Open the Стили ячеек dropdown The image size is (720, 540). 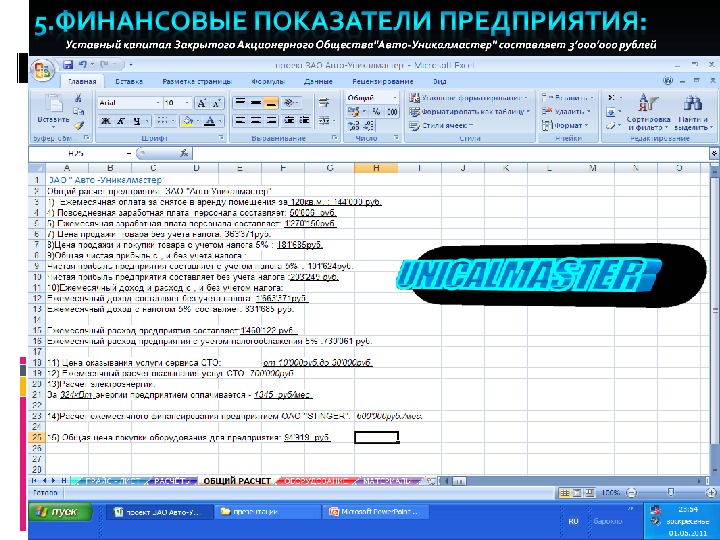441,125
